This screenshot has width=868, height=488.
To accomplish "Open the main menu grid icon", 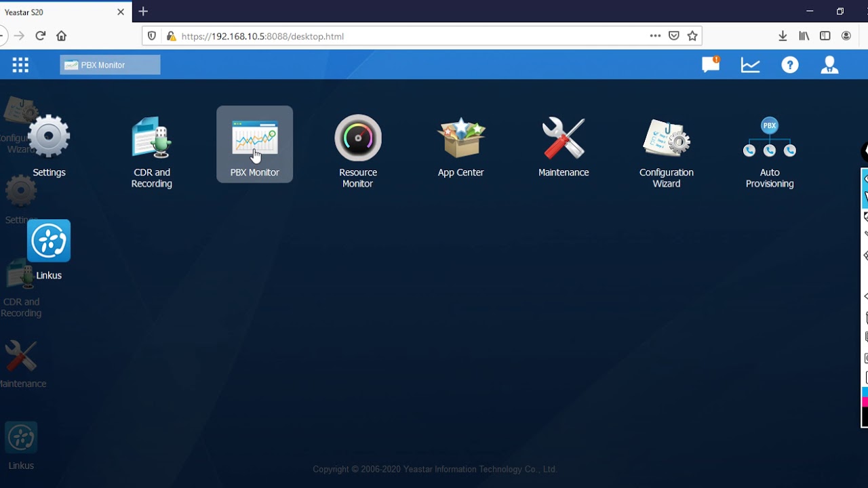I will click(x=20, y=65).
